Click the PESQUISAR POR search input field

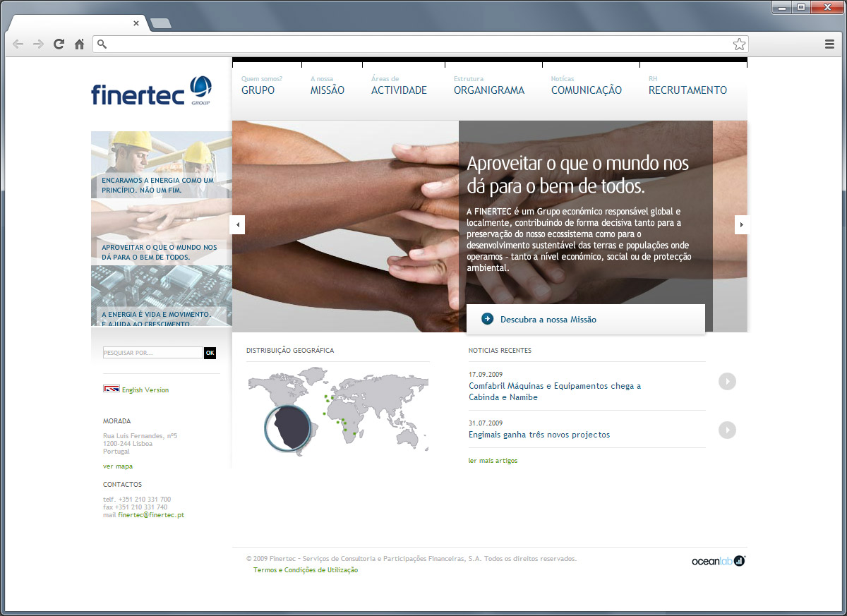point(151,353)
